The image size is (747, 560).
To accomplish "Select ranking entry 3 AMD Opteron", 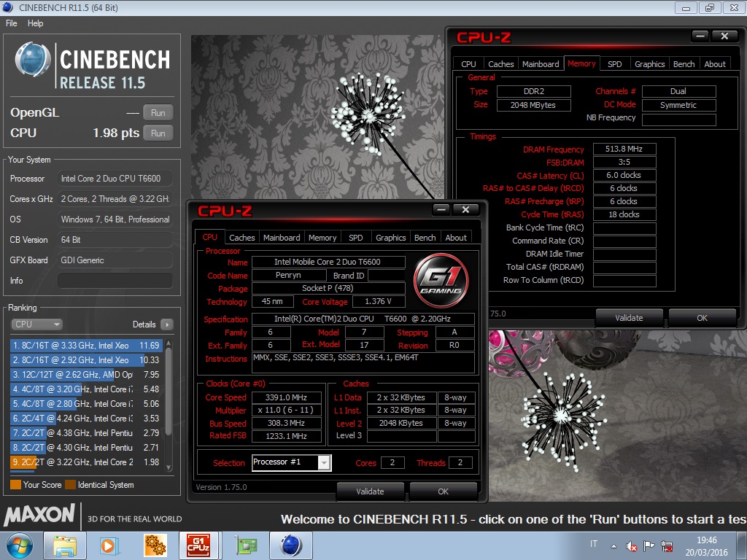I will (x=86, y=375).
